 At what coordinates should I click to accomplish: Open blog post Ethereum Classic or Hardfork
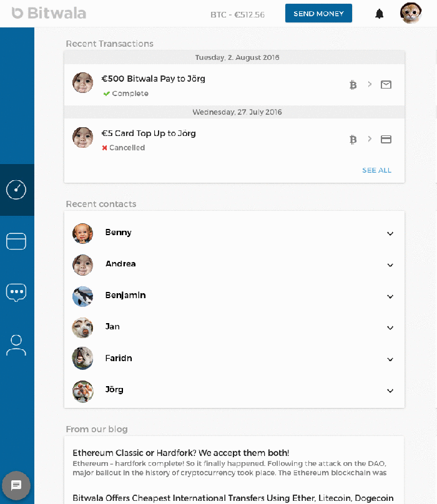coord(181,453)
